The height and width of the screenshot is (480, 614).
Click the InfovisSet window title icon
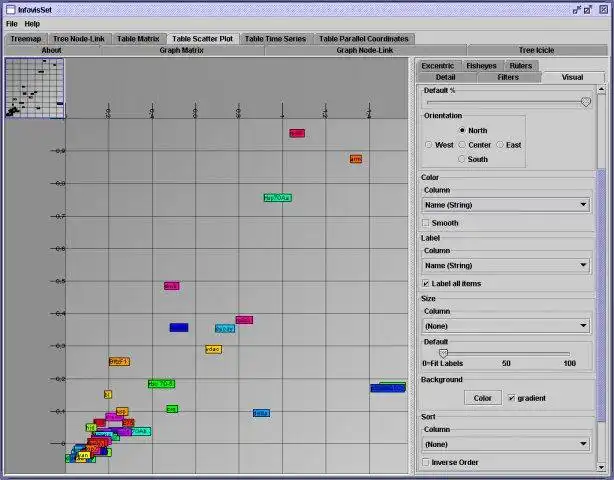tap(11, 10)
